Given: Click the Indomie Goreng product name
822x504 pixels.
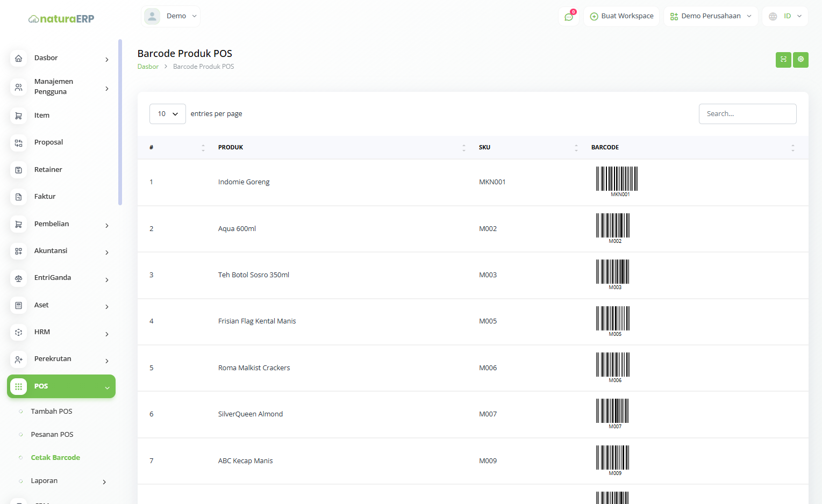Looking at the screenshot, I should (x=244, y=182).
